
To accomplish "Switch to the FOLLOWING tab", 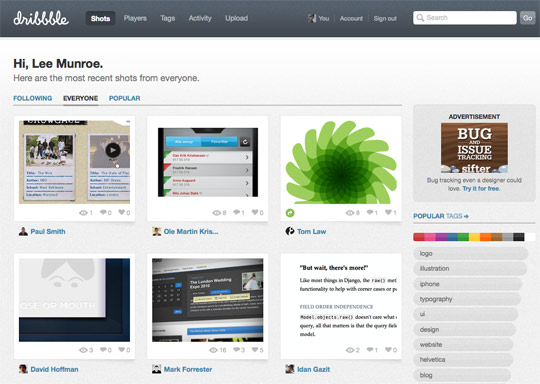I will [x=33, y=98].
